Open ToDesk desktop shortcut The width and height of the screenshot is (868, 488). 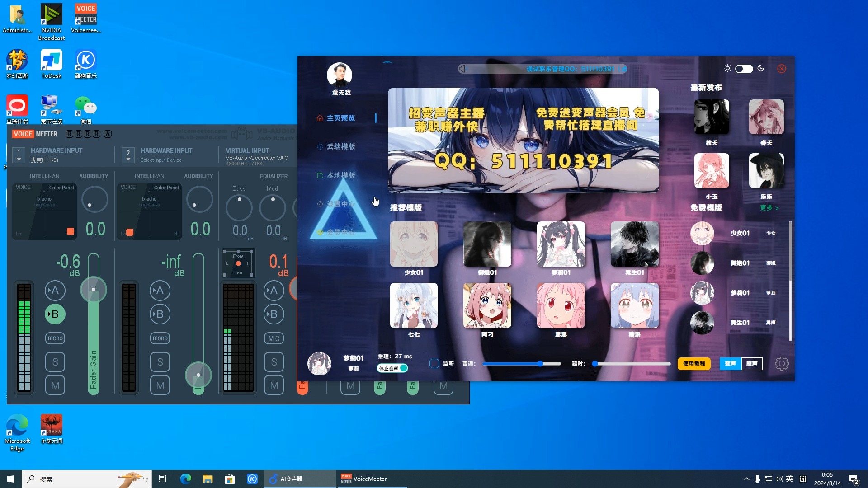click(52, 64)
